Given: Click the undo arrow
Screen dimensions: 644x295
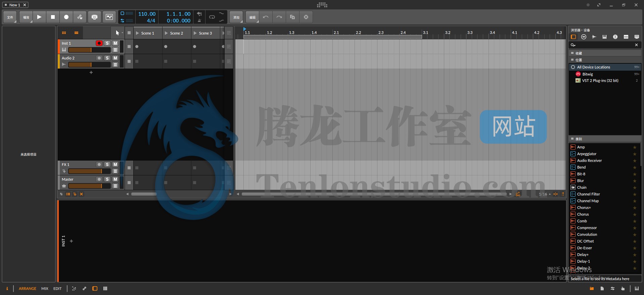Looking at the screenshot, I should click(266, 17).
